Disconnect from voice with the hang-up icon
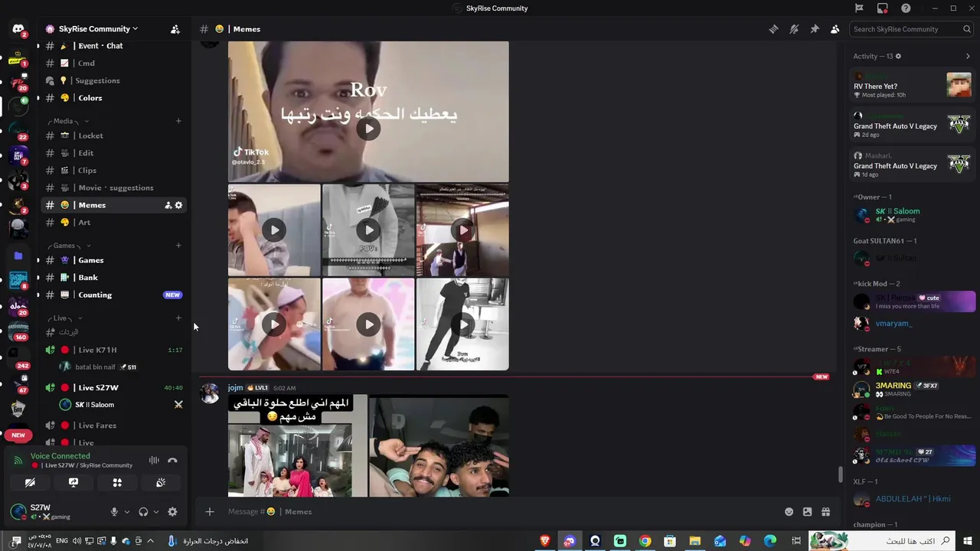980x551 pixels. click(172, 460)
